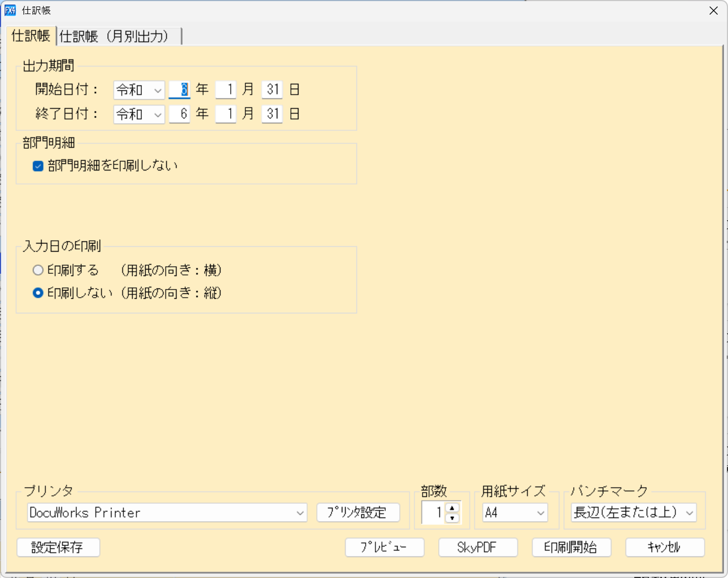Click the FX4 application icon in the title bar
The image size is (728, 578).
click(10, 10)
